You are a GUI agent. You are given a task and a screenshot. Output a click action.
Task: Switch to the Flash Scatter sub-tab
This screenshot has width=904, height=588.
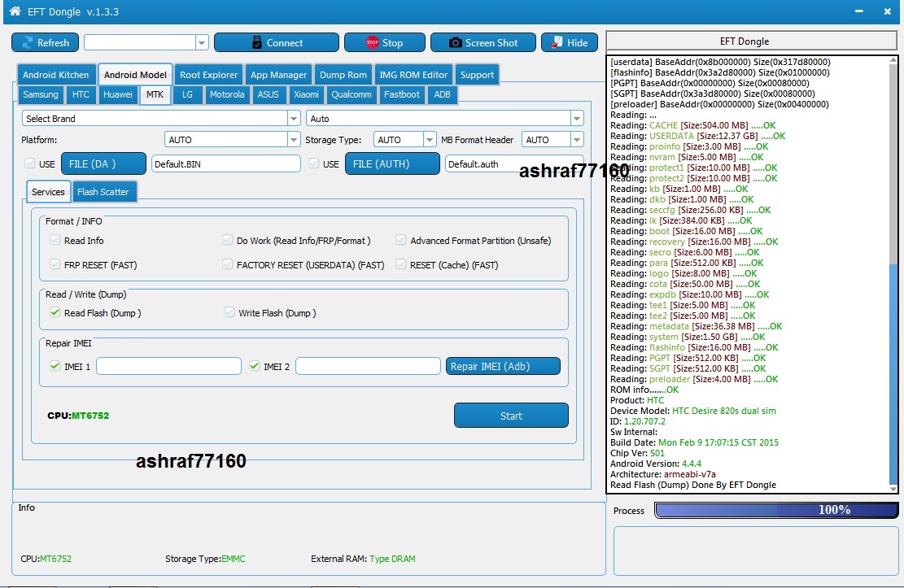coord(103,192)
